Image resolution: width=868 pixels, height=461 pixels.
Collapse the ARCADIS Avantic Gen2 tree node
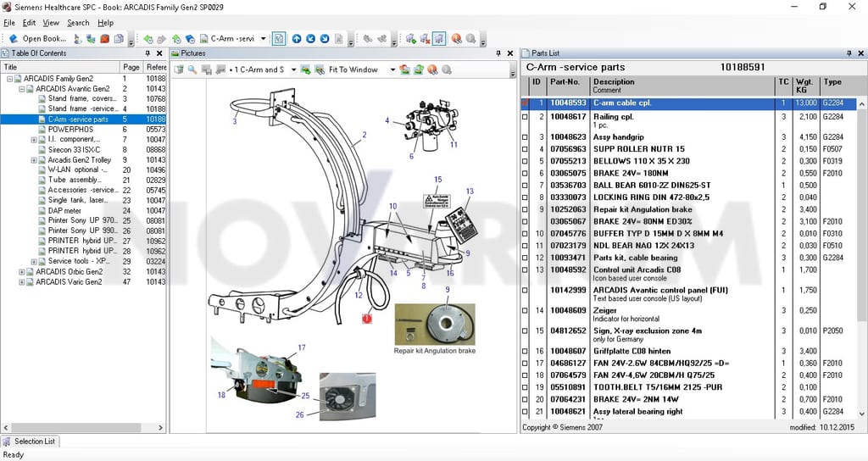click(x=21, y=88)
